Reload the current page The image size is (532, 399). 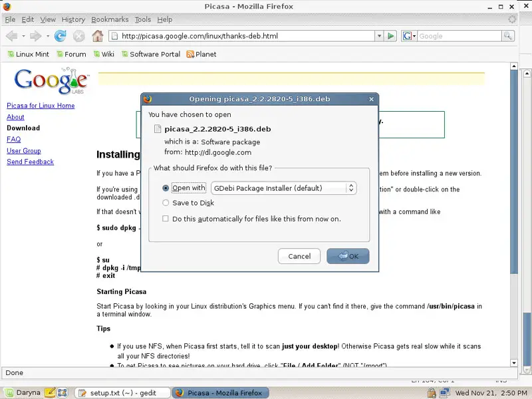[x=61, y=36]
